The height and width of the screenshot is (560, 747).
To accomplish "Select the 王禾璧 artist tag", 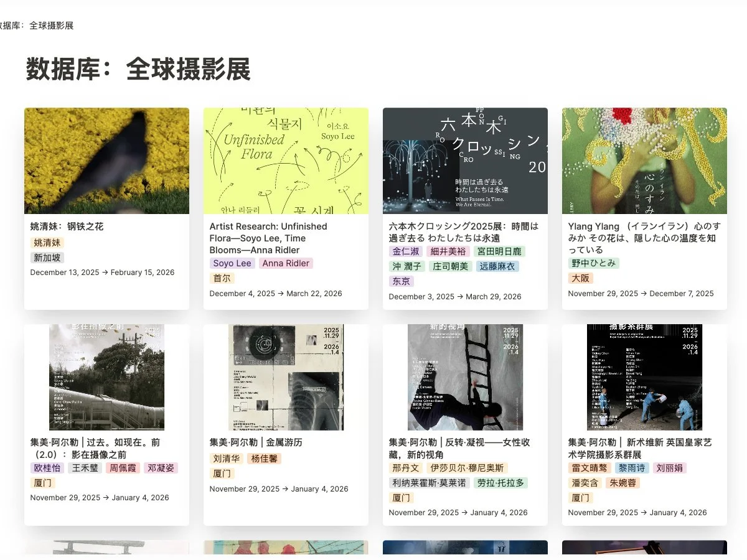I will 85,468.
